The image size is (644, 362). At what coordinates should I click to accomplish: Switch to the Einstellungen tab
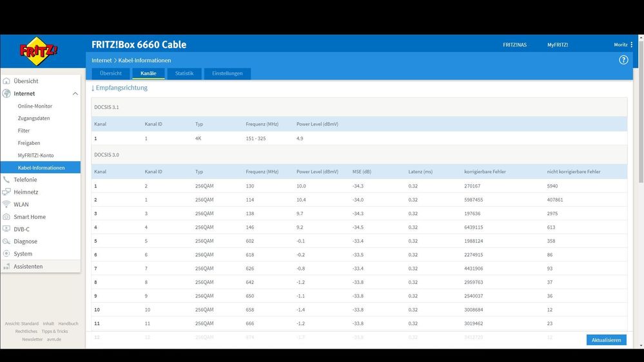point(228,73)
